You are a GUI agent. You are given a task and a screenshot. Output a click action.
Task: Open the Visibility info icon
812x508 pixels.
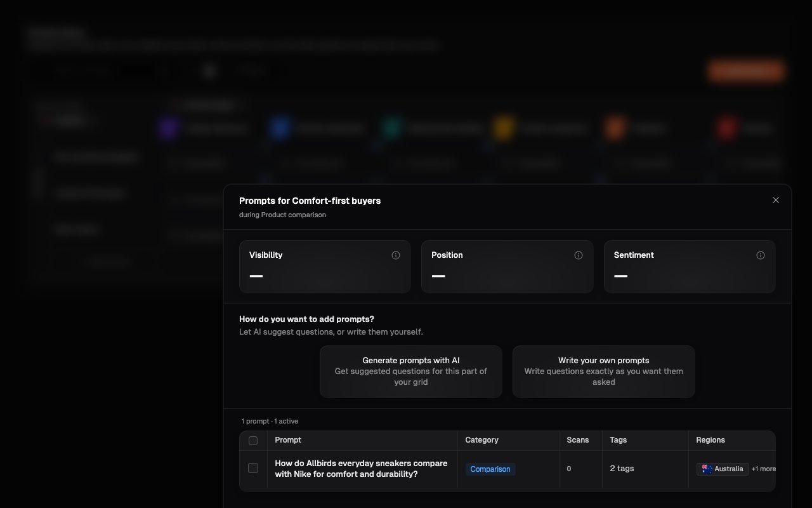pyautogui.click(x=396, y=255)
